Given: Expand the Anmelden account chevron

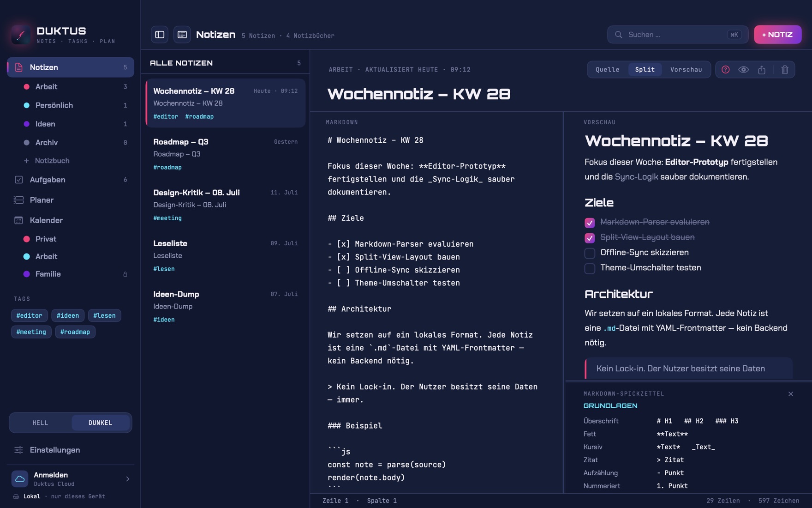Looking at the screenshot, I should [128, 479].
